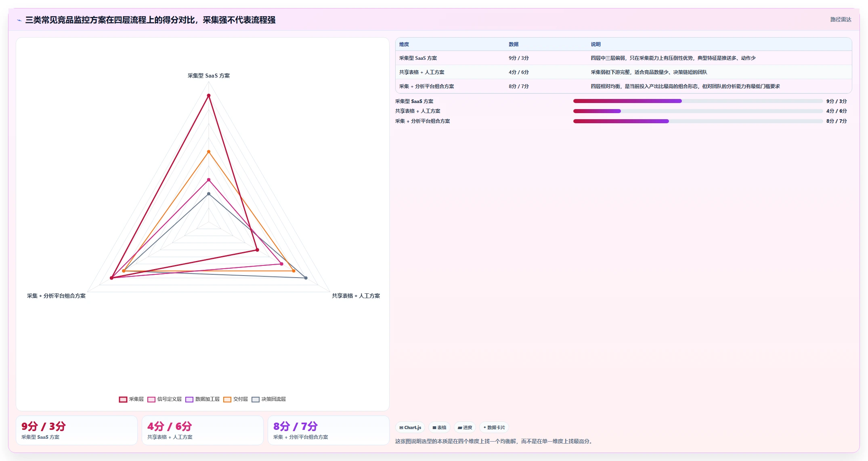This screenshot has width=868, height=461.
Task: Click the progress label 采集 + 分析平台组合方案
Action: (x=422, y=121)
